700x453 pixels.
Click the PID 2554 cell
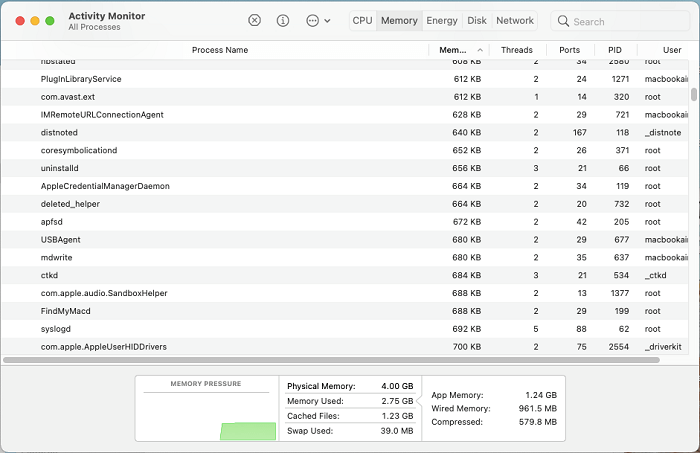point(619,347)
